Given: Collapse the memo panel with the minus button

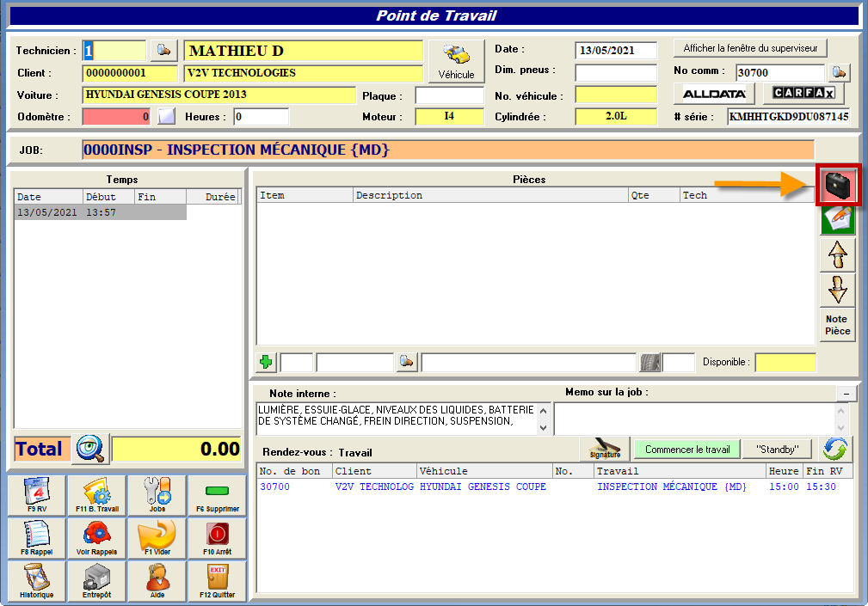Looking at the screenshot, I should (x=846, y=393).
